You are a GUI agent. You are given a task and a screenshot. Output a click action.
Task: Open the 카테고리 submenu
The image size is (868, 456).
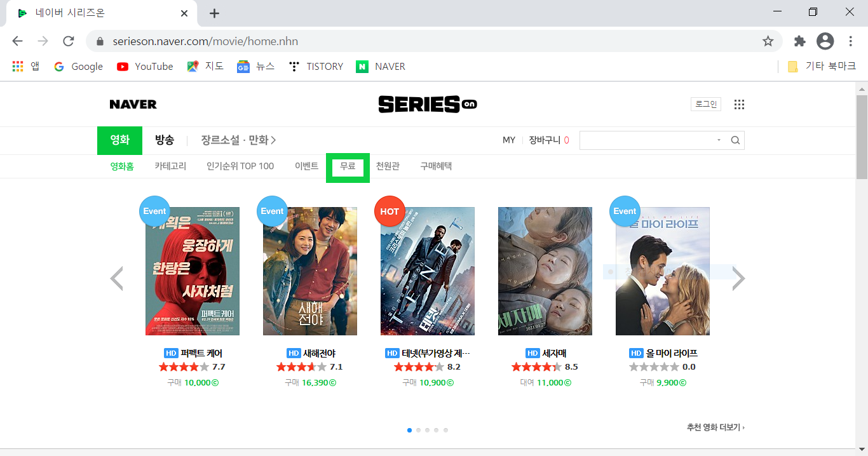(170, 166)
